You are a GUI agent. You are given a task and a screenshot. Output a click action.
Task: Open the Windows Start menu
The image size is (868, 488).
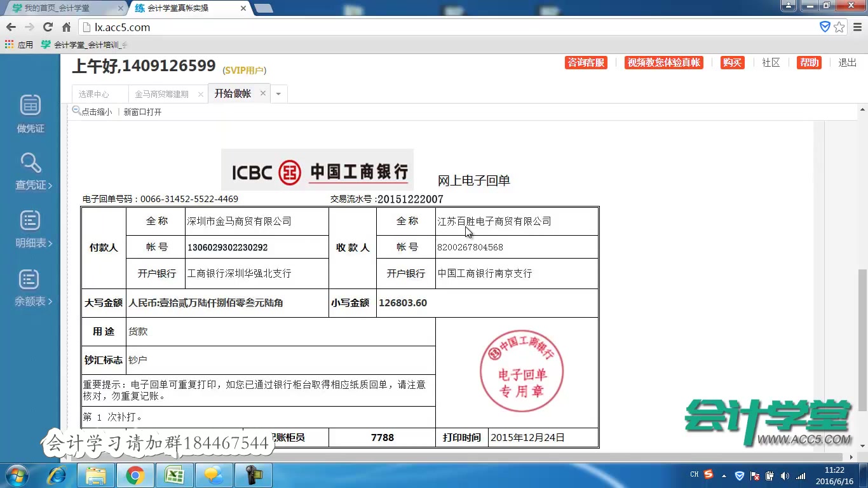[x=17, y=475]
